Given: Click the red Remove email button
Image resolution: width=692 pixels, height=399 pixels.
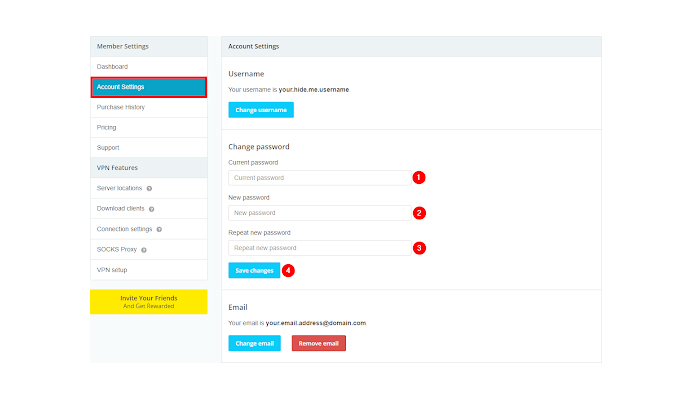Looking at the screenshot, I should [x=319, y=343].
